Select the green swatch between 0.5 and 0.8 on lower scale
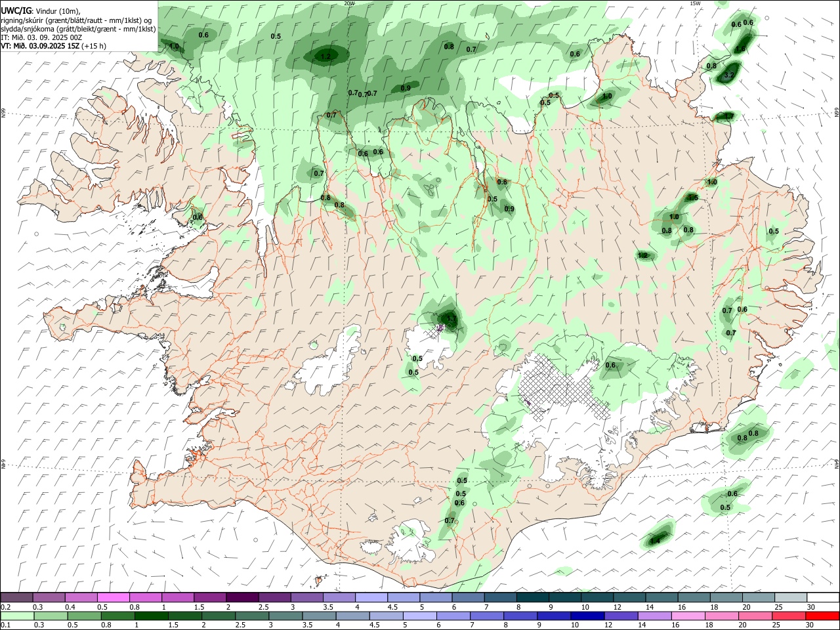Viewport: 840px width, 630px height. [84, 616]
